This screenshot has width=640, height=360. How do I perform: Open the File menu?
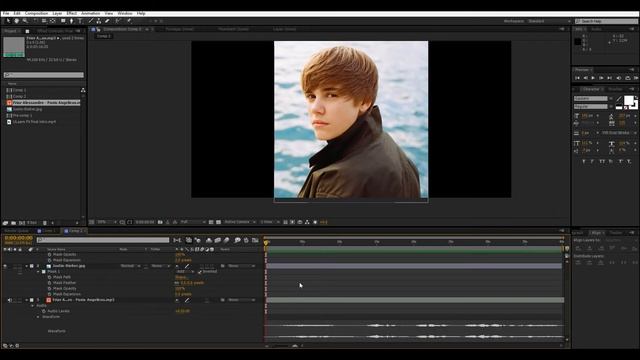6,13
